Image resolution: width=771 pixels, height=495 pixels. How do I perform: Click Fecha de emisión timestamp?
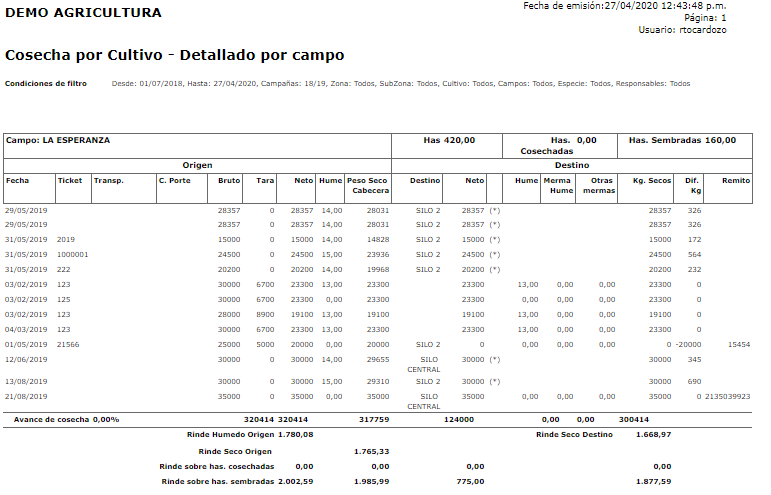pyautogui.click(x=624, y=6)
